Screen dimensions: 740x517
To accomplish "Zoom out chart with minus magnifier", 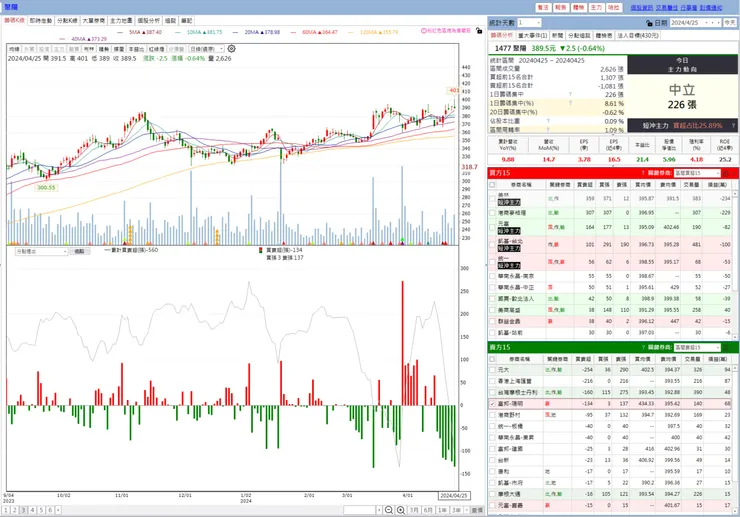I will tap(389, 510).
